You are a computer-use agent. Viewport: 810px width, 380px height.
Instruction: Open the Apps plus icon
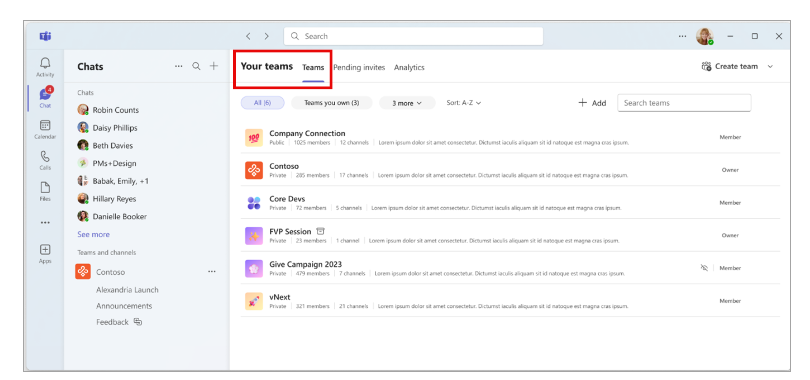click(45, 250)
